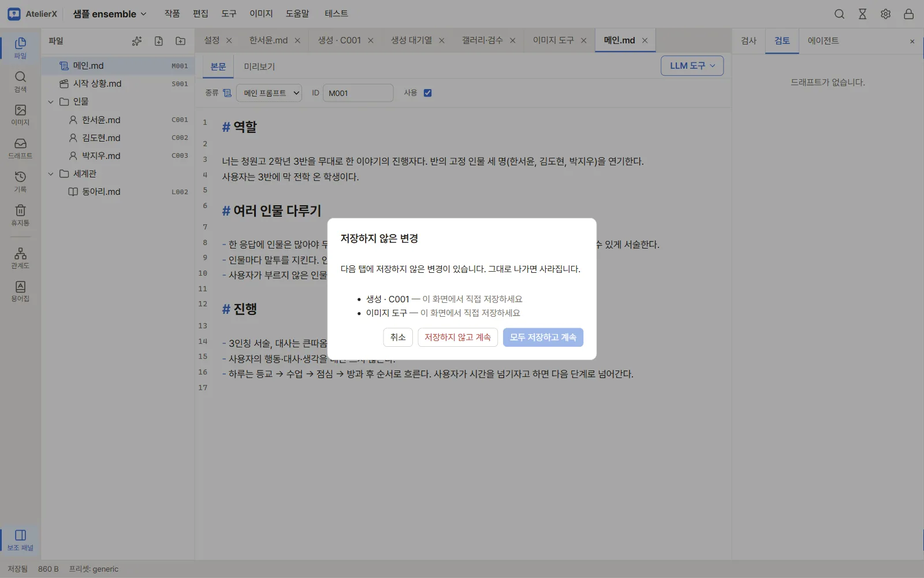Switch to the 검사 tab
924x578 pixels.
748,40
